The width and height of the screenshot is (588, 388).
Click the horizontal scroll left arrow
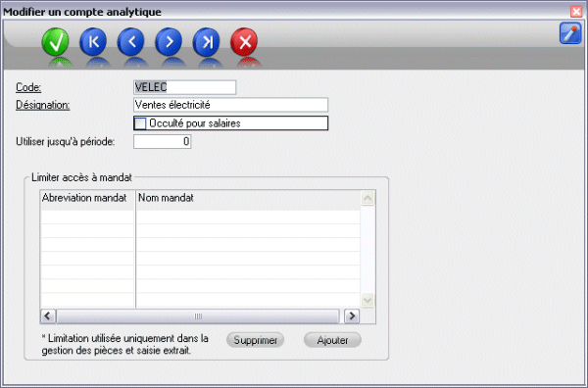48,316
